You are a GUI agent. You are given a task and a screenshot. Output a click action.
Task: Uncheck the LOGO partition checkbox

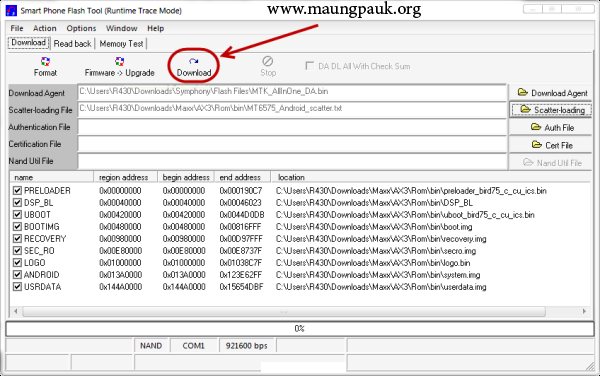[x=17, y=263]
